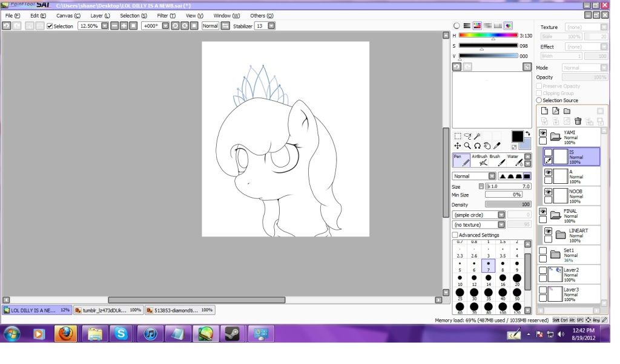
Task: Select the lasso selection tool
Action: pos(467,136)
